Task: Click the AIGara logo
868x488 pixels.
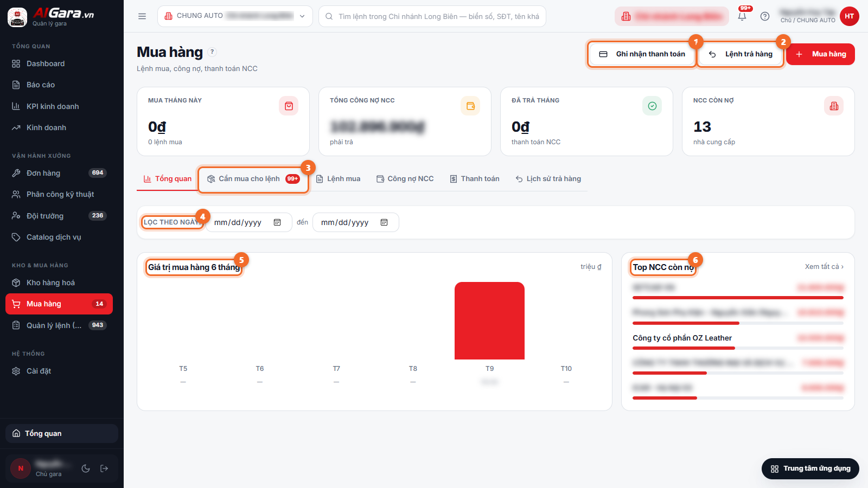Action: click(51, 16)
